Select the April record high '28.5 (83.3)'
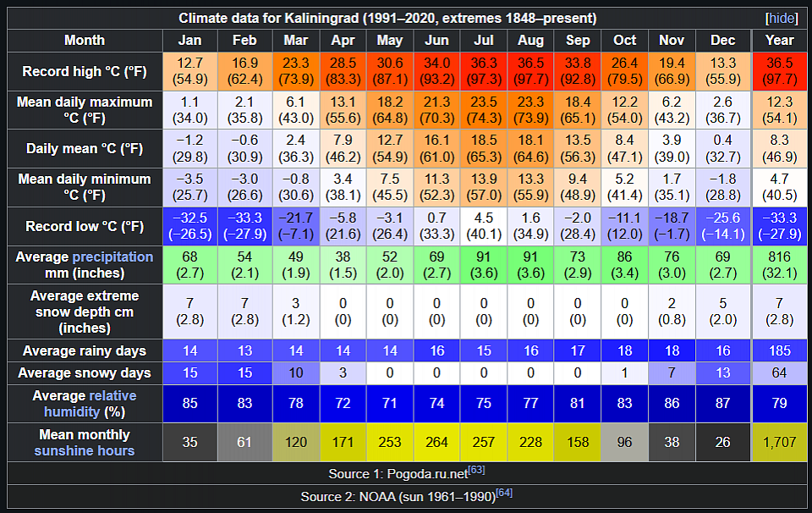 343,71
